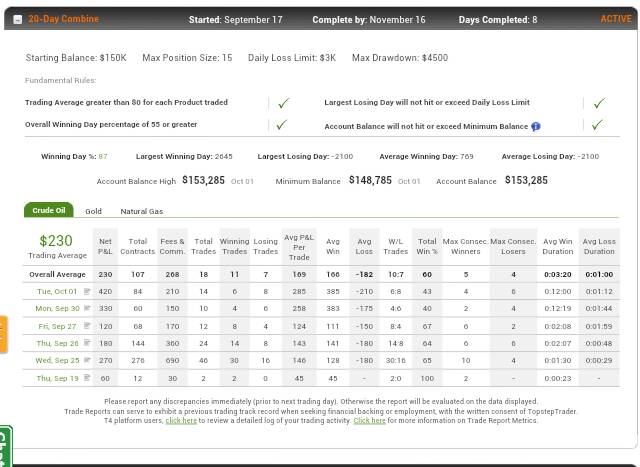This screenshot has width=640, height=467.
Task: Click the Minimum Balance info icon
Action: point(536,127)
